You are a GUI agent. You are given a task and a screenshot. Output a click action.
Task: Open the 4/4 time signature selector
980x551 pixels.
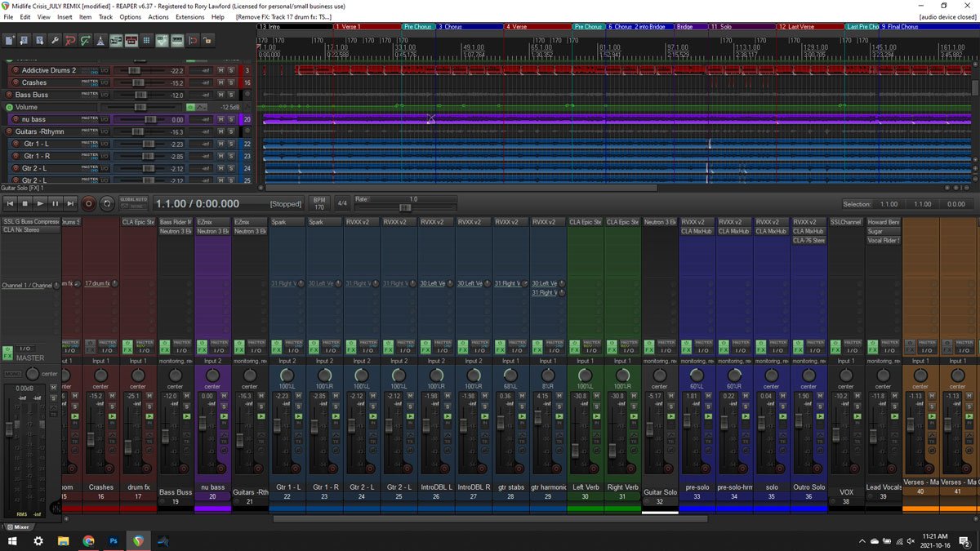click(342, 203)
